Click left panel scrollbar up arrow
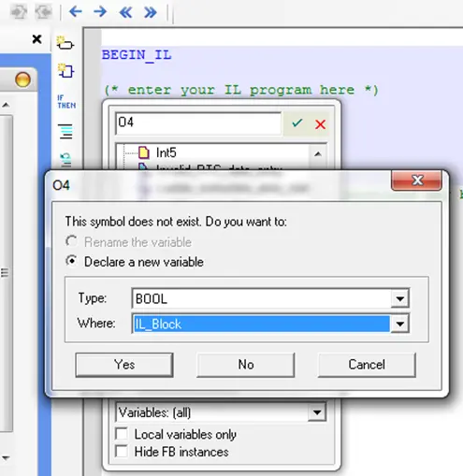Viewport: 463px width, 476px height. (6, 105)
